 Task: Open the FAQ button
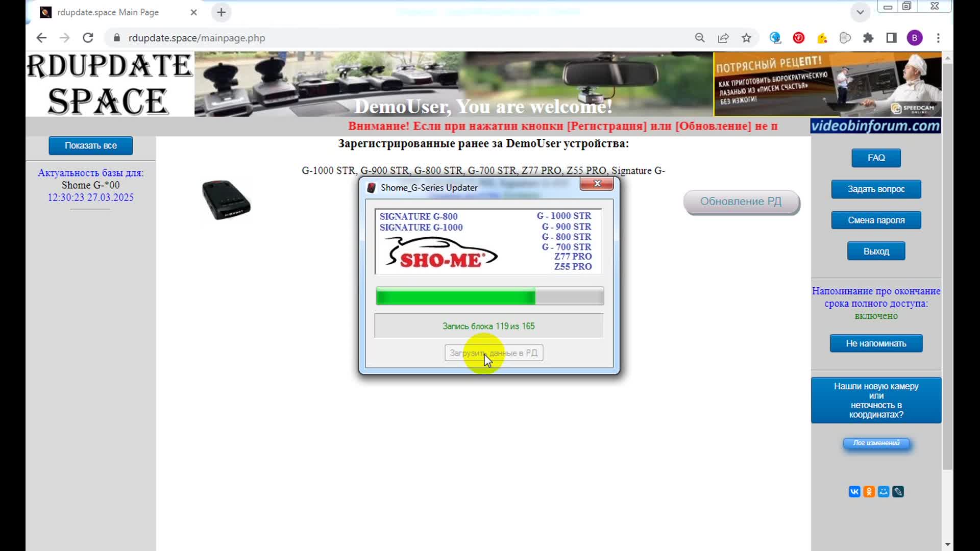(876, 158)
